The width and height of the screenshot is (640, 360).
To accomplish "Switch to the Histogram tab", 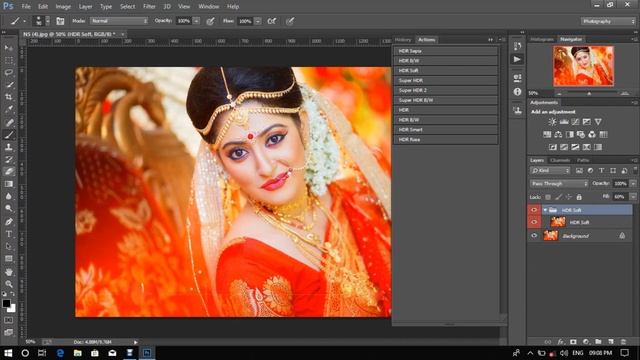I will point(542,39).
